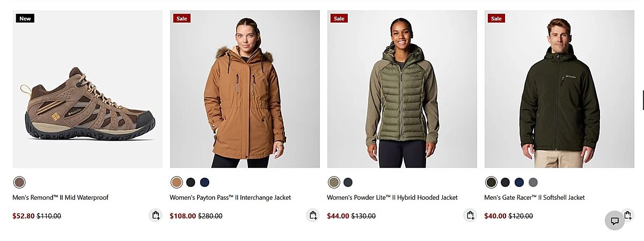The height and width of the screenshot is (241, 644).
Task: Choose navy blue swatch for Gate Racer jacket
Action: pos(519,182)
